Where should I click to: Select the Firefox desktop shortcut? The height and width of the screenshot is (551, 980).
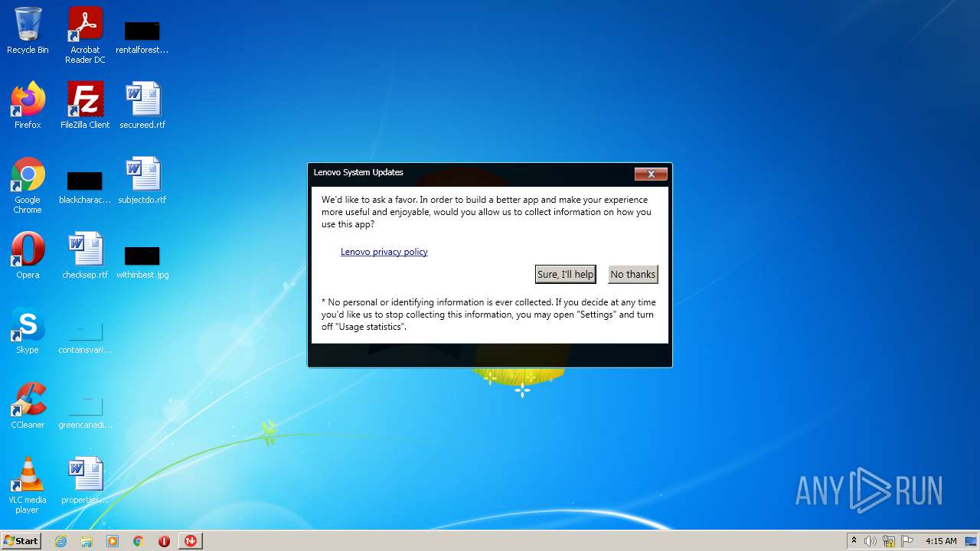click(28, 106)
